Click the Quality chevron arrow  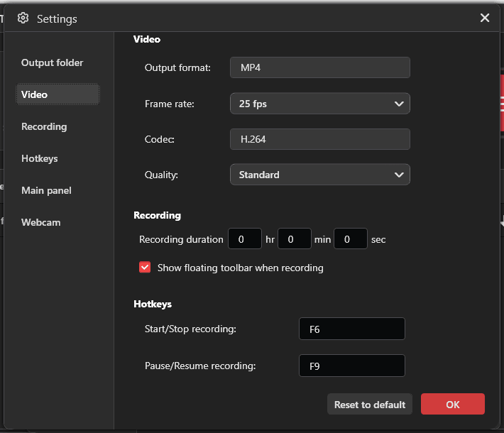399,175
